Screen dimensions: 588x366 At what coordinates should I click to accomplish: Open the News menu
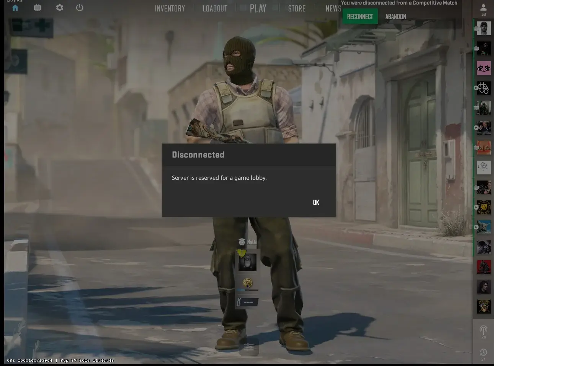click(x=333, y=8)
